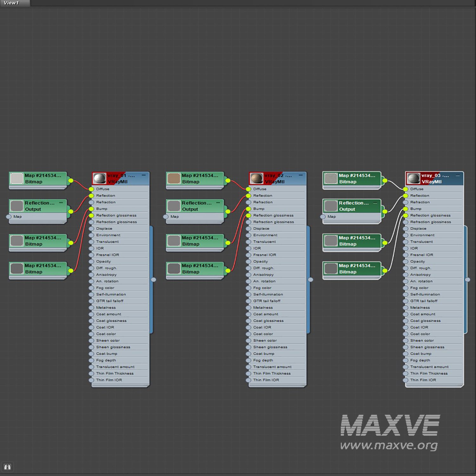Click the Metalness input socket on vray_03
The image size is (476, 476).
click(x=406, y=308)
